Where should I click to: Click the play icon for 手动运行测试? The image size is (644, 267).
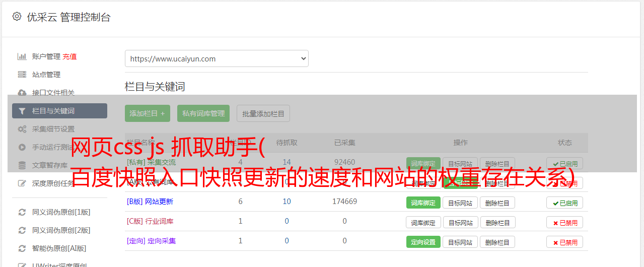22,147
